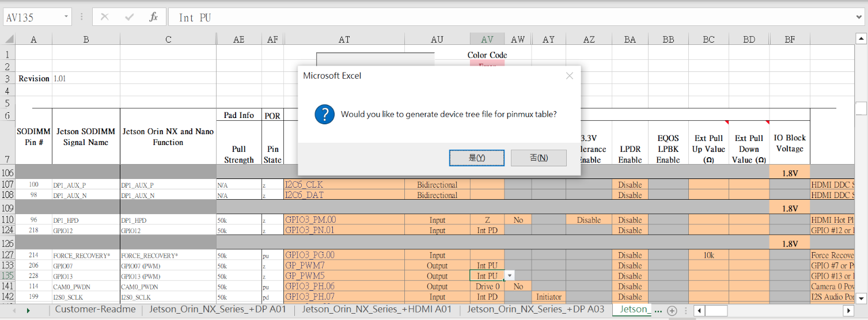Confirm with the 是(Y) yes button
This screenshot has height=320, width=868.
(477, 158)
